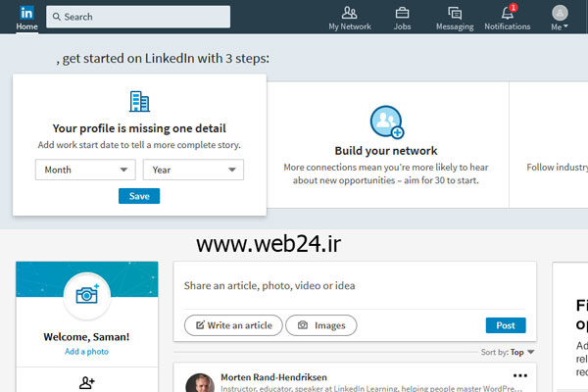Click Your profile is missing one detail
Viewport: 588px width, 392px height.
pos(139,128)
